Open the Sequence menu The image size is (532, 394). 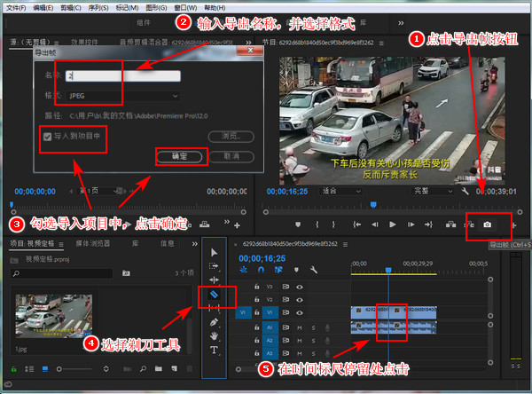tap(98, 7)
